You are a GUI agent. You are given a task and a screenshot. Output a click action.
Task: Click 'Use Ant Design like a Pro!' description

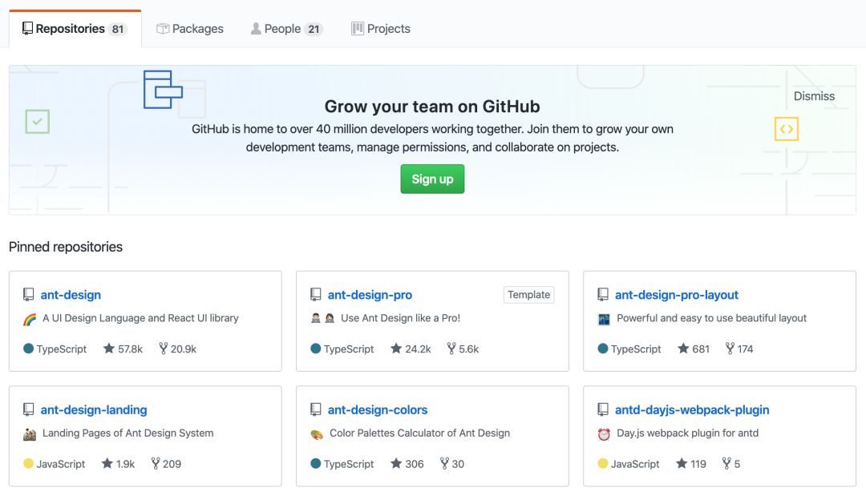coord(400,318)
